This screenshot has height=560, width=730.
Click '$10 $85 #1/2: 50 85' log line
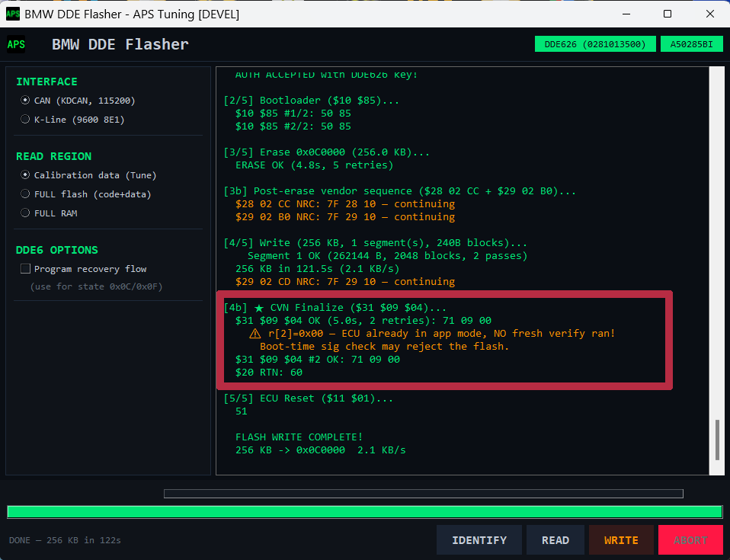pos(293,114)
